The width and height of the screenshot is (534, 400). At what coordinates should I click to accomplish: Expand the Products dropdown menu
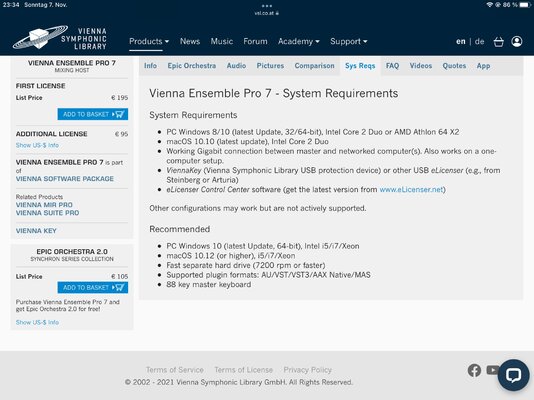[x=149, y=42]
